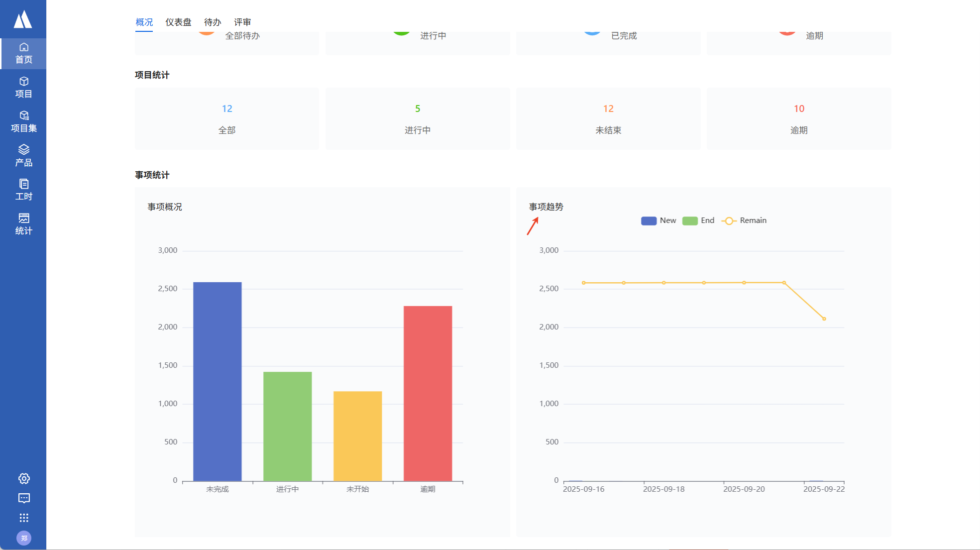Click the red 逾期 bar in chart
The height and width of the screenshot is (550, 980).
[x=428, y=393]
